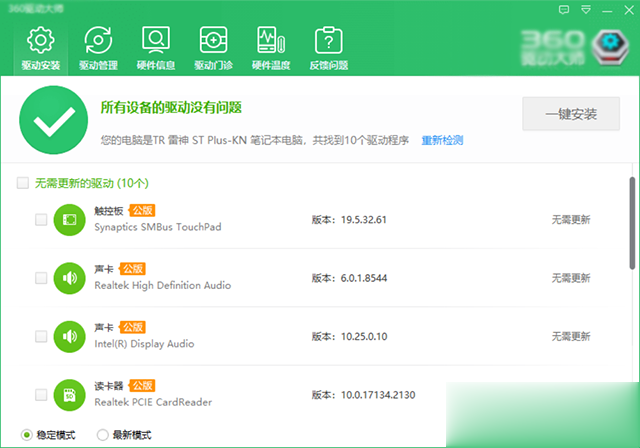Click the driver list vertical scrollbar
This screenshot has width=640, height=448.
pos(632,224)
